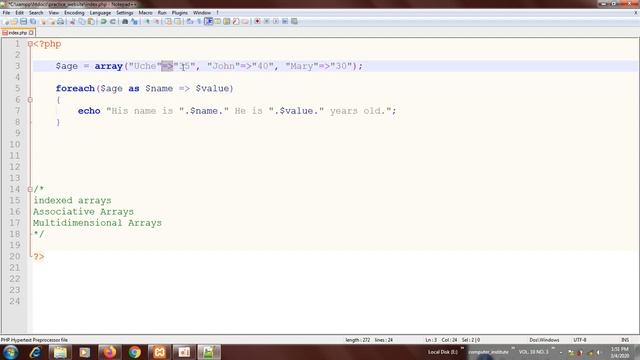Screen dimensions: 640x360
Task: Click the Close document toolbar icon
Action: click(x=43, y=21)
